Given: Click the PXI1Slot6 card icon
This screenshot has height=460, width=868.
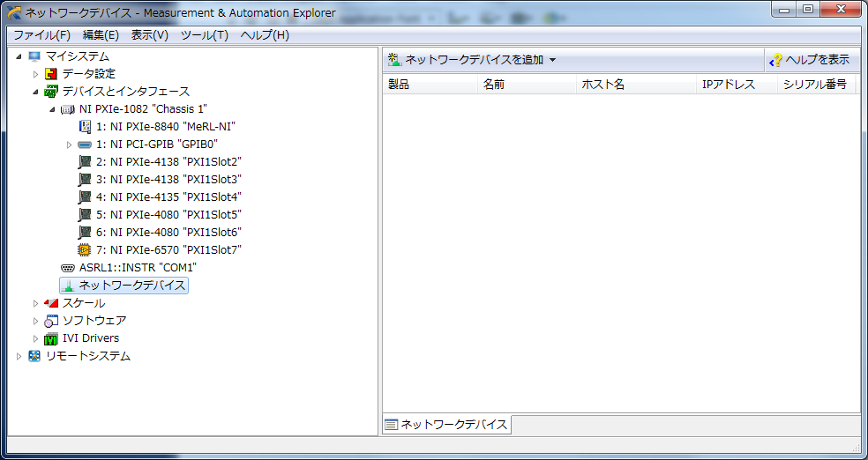Looking at the screenshot, I should [85, 233].
